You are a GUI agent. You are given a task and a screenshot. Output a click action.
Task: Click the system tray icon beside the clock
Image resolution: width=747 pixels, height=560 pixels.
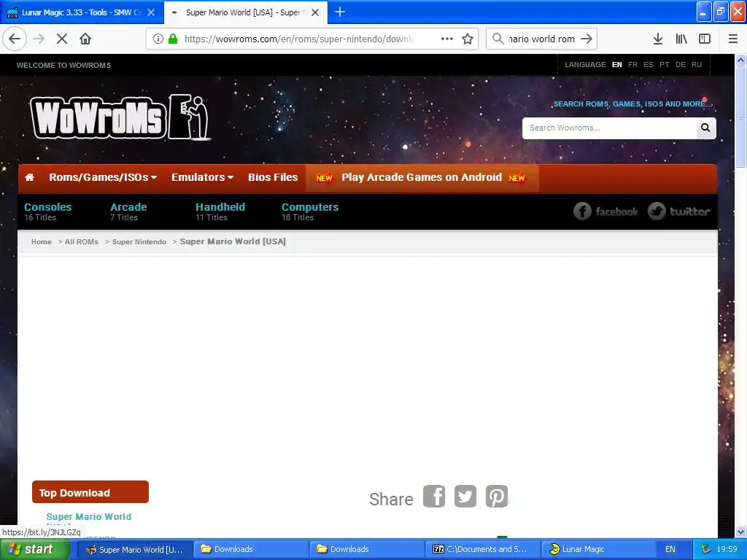(705, 549)
